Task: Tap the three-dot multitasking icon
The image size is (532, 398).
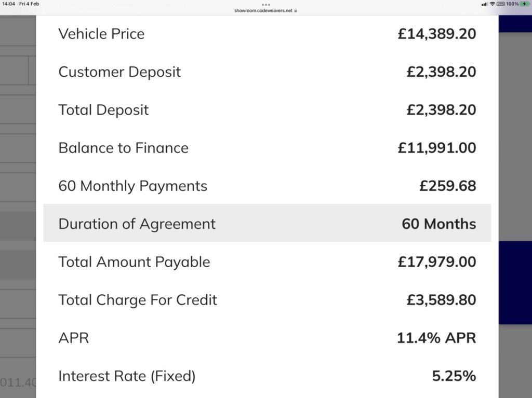Action: [x=266, y=4]
